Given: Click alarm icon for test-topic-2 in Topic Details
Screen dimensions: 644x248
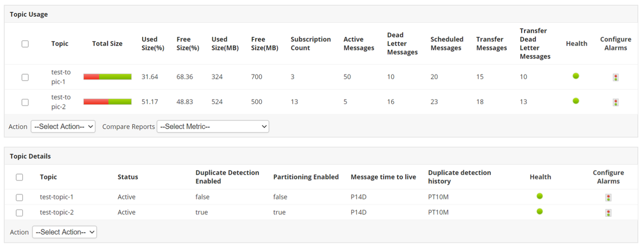Looking at the screenshot, I should [608, 213].
